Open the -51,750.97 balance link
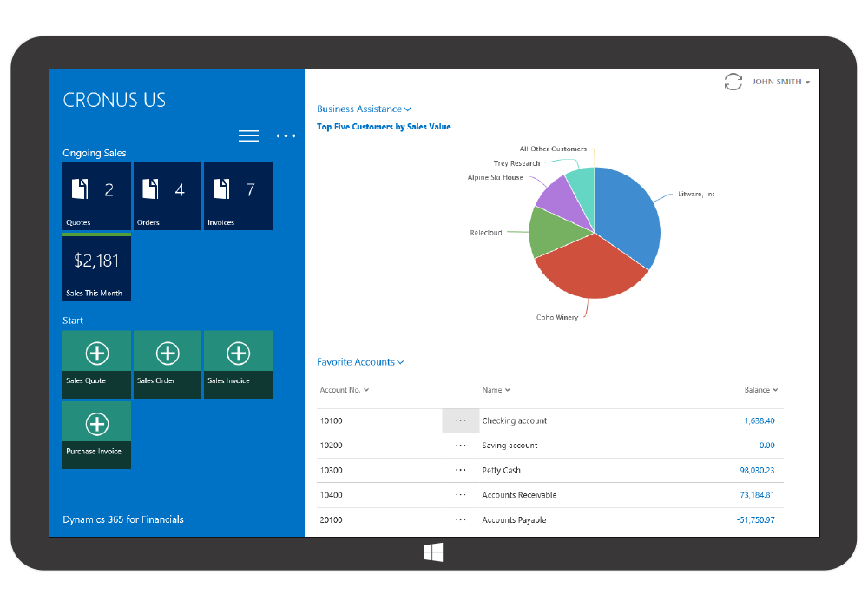The height and width of the screenshot is (608, 868). 755,520
